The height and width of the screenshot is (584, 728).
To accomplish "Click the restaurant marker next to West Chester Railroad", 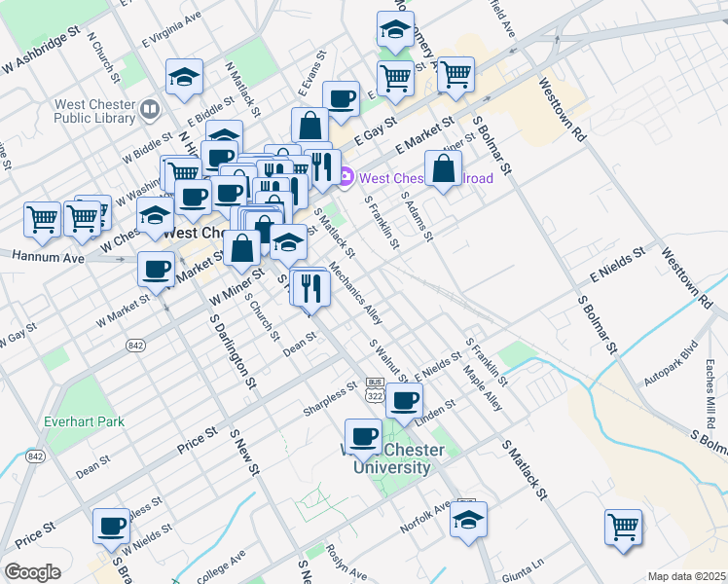I will [x=323, y=169].
